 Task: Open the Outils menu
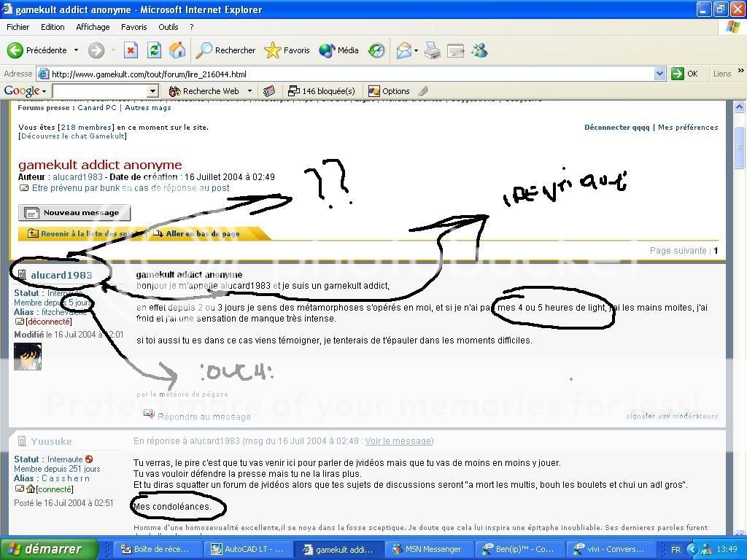[168, 27]
